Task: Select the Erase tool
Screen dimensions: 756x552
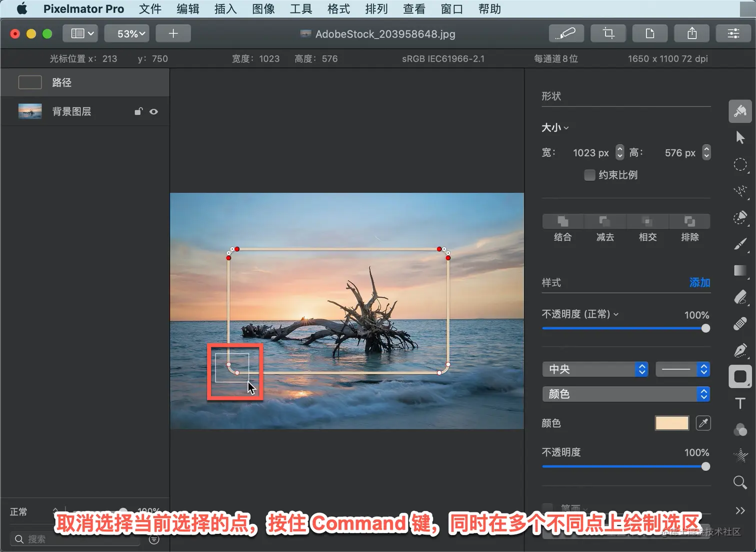Action: [x=740, y=297]
